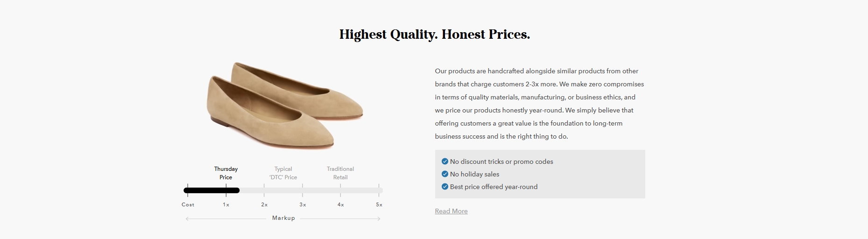Click the 1x tick label on scale
Image resolution: width=868 pixels, height=239 pixels.
coord(226,205)
